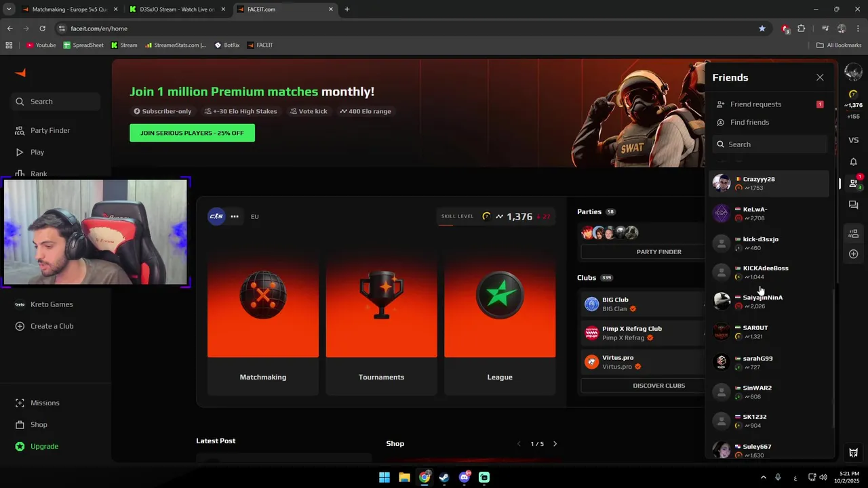Viewport: 868px width, 488px height.
Task: Open the three-dots menu beside game logo
Action: click(x=235, y=217)
